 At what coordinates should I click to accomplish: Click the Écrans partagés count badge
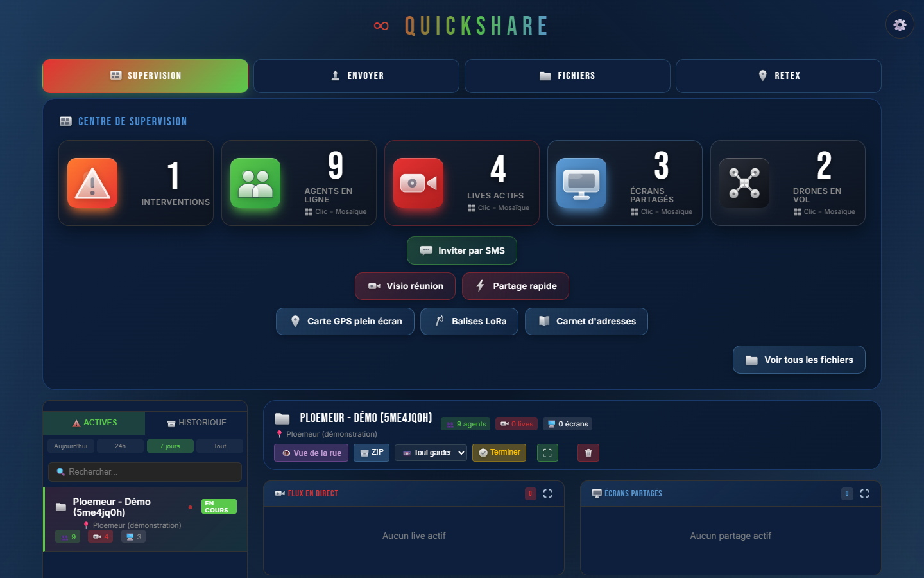point(847,493)
